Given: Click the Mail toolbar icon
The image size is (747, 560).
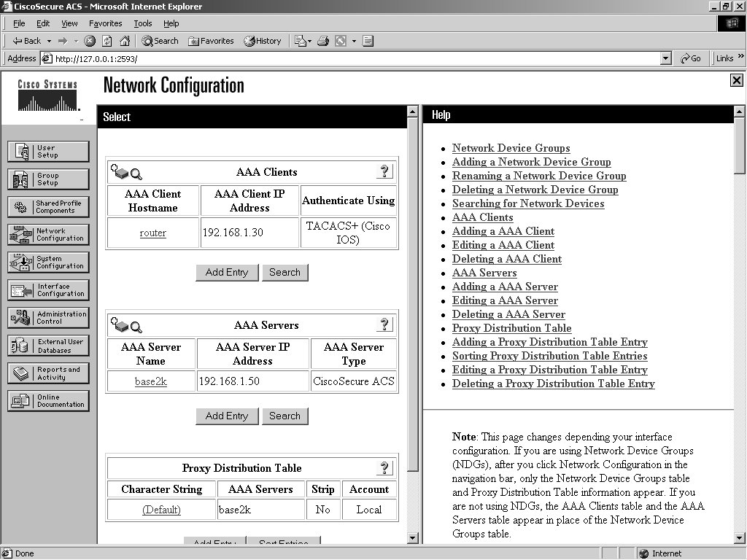Looking at the screenshot, I should 300,41.
